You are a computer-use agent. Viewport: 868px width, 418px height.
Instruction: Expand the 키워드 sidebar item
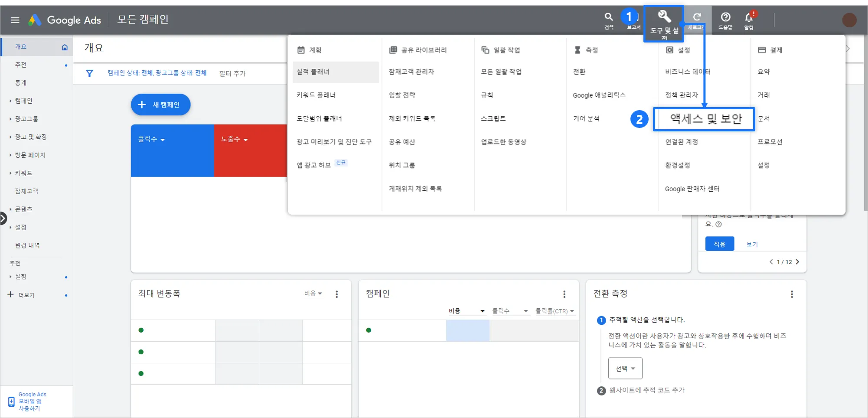(10, 173)
